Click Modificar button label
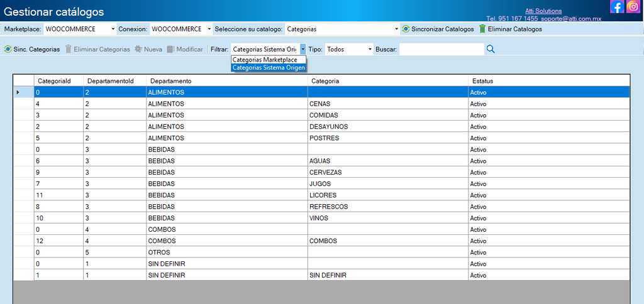The height and width of the screenshot is (304, 644). 189,49
